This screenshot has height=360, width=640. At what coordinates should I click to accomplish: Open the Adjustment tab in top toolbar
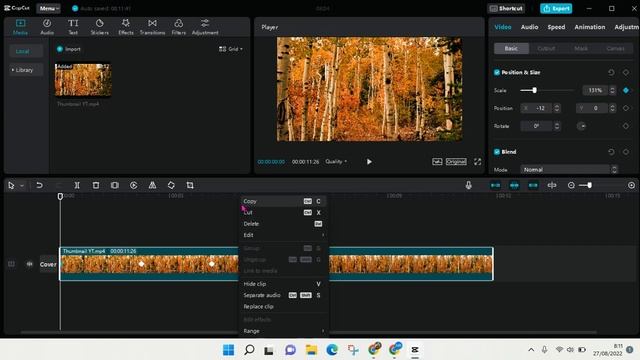[205, 27]
